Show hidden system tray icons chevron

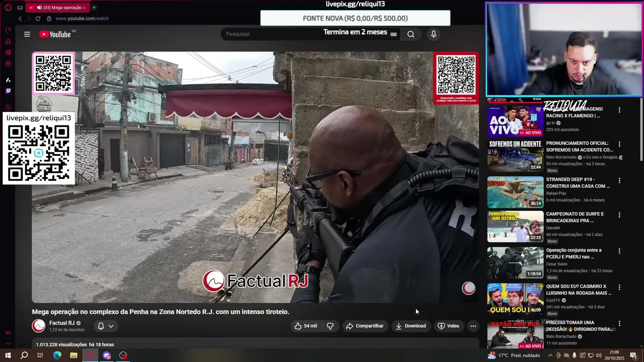[550, 355]
